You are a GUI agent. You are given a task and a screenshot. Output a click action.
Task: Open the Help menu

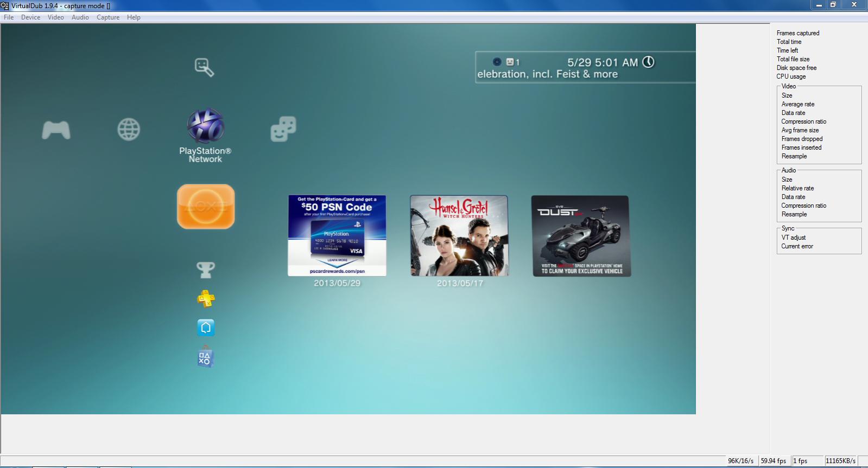pos(134,17)
